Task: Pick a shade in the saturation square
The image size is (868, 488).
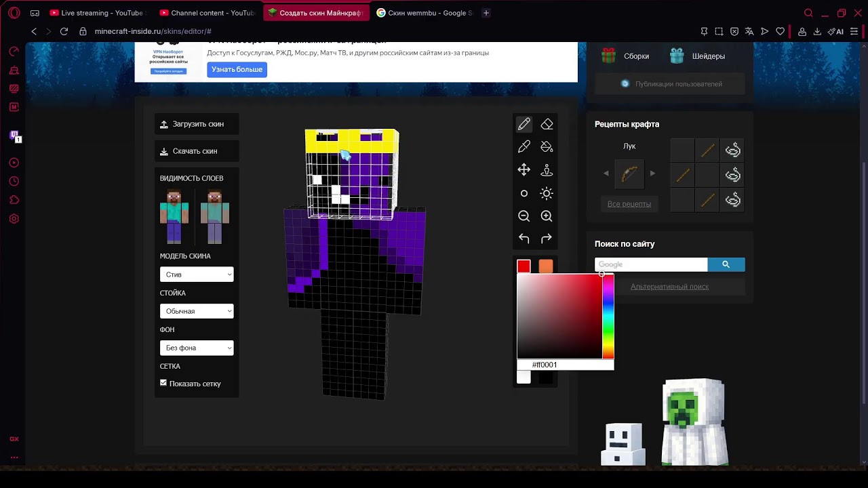Action: point(559,316)
